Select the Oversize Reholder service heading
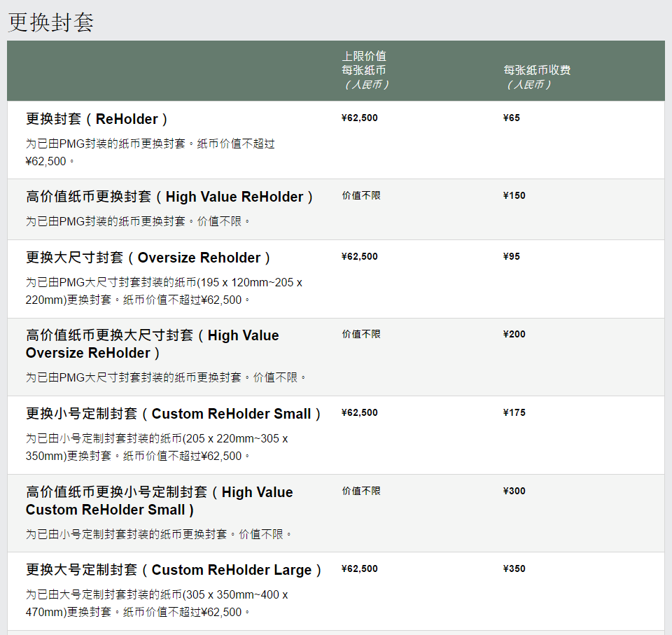The width and height of the screenshot is (672, 635). pos(148,258)
